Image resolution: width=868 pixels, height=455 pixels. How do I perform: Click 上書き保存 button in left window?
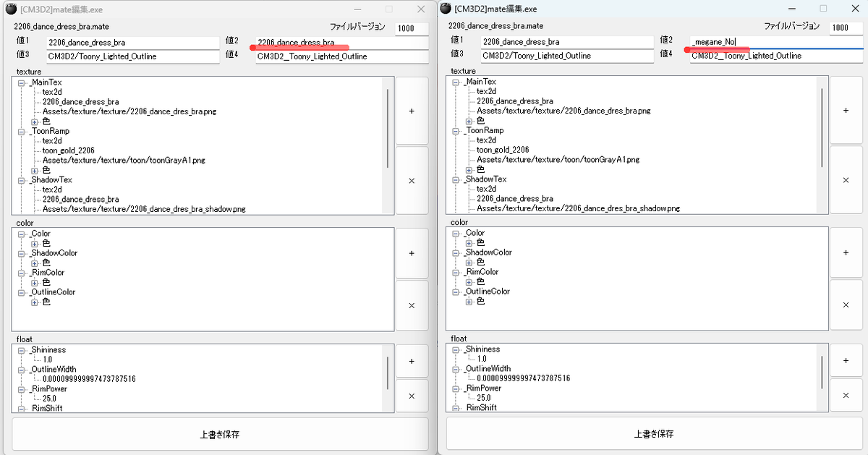coord(220,435)
